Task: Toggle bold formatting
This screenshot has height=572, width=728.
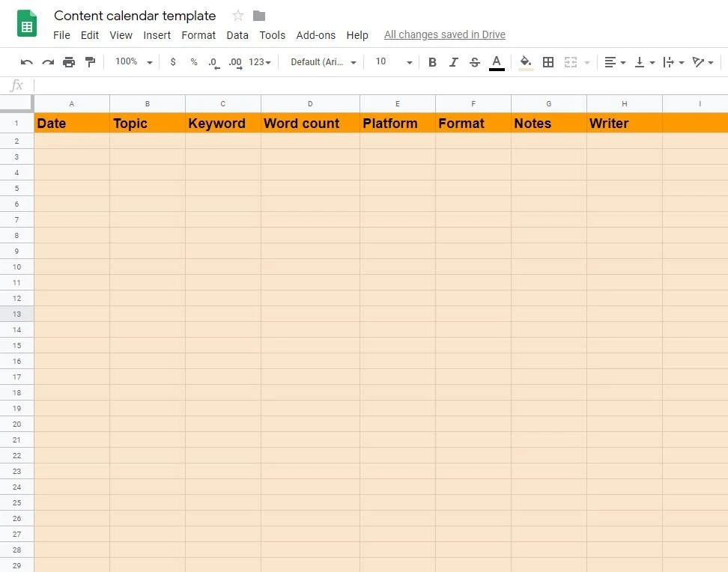Action: tap(432, 62)
